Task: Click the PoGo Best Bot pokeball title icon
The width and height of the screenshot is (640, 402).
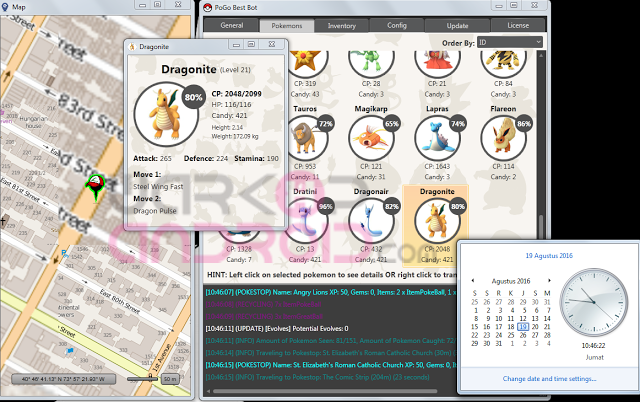Action: click(x=208, y=7)
